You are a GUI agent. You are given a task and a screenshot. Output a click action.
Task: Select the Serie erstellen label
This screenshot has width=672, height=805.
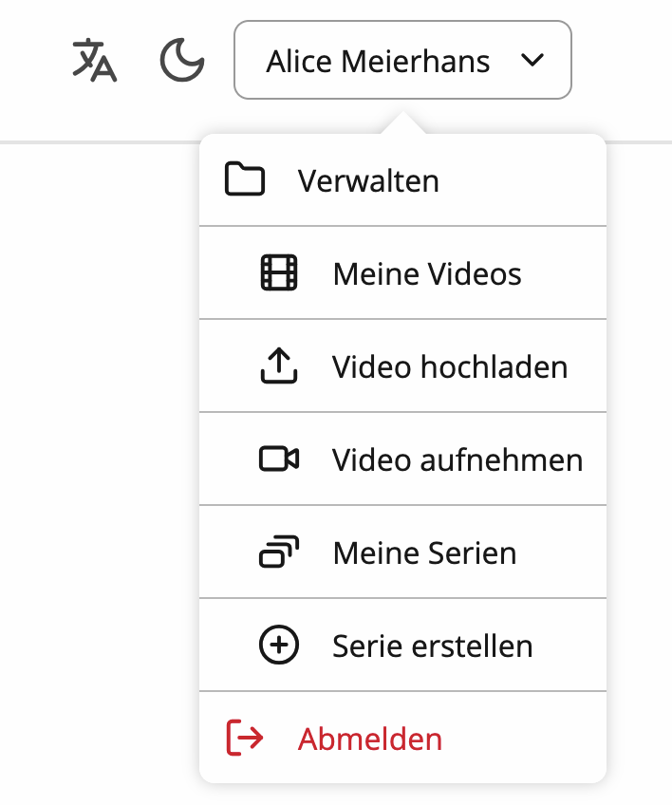coord(432,646)
